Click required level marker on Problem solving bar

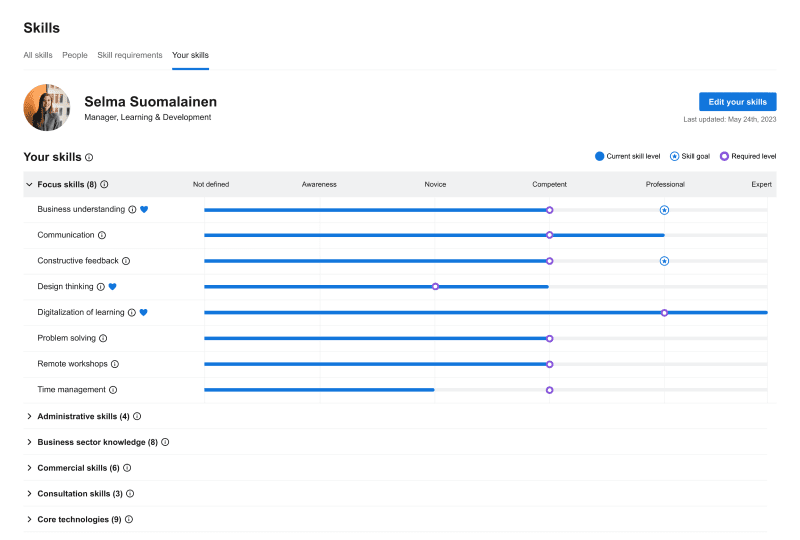[549, 338]
